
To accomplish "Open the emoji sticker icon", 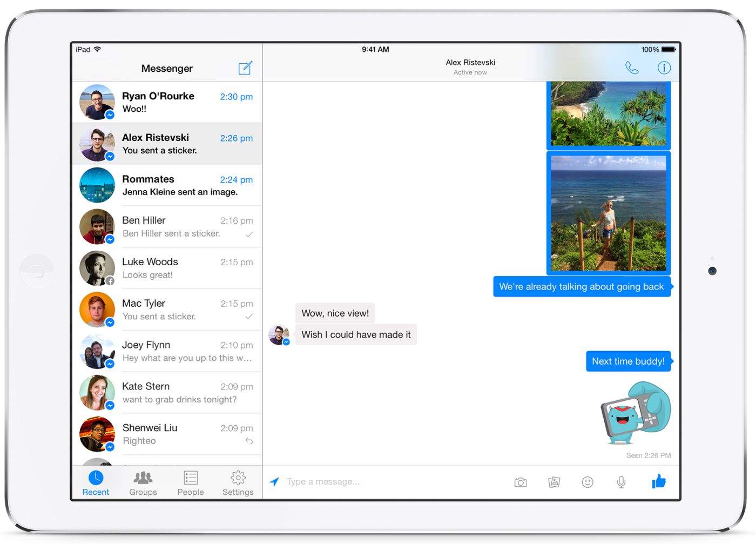I will point(588,481).
